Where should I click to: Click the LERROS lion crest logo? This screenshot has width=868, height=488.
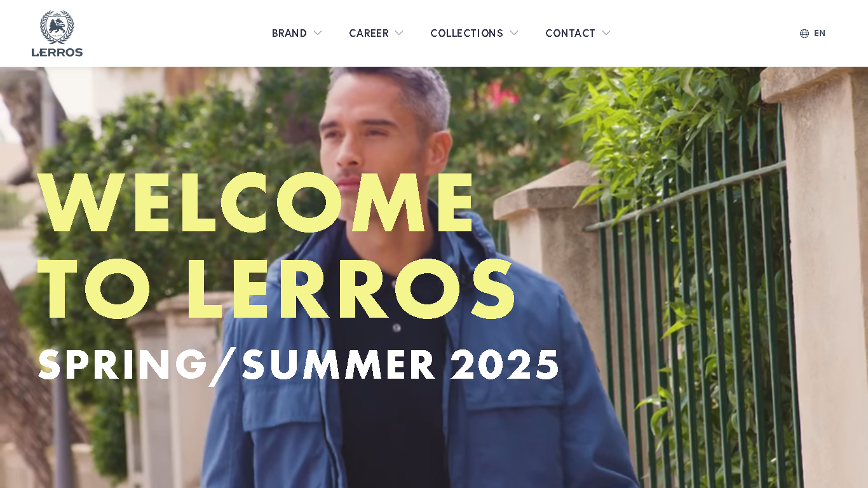[x=57, y=27]
